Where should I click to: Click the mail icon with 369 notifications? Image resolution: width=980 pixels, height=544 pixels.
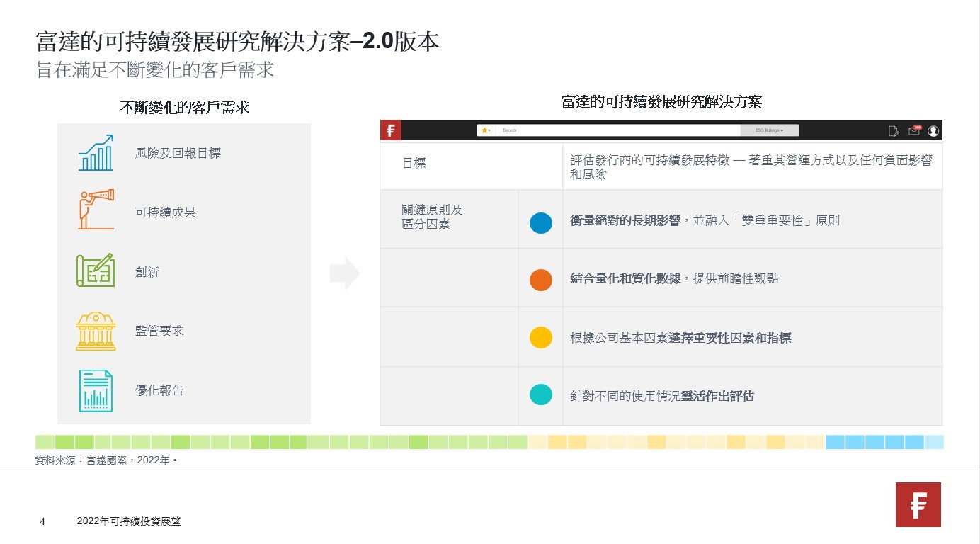point(914,130)
